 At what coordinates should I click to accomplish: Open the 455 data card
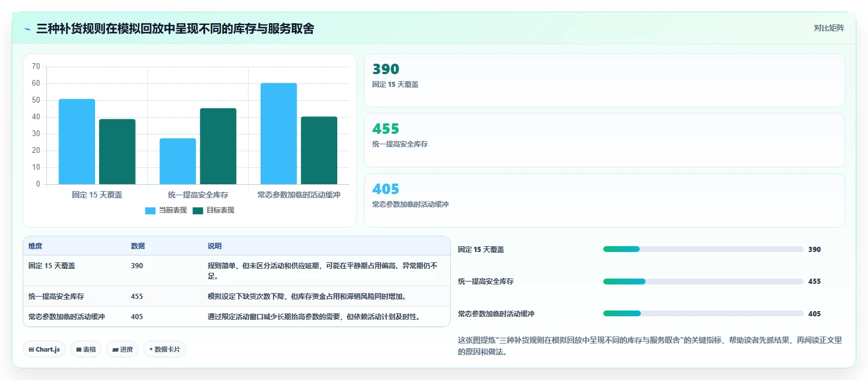(604, 140)
